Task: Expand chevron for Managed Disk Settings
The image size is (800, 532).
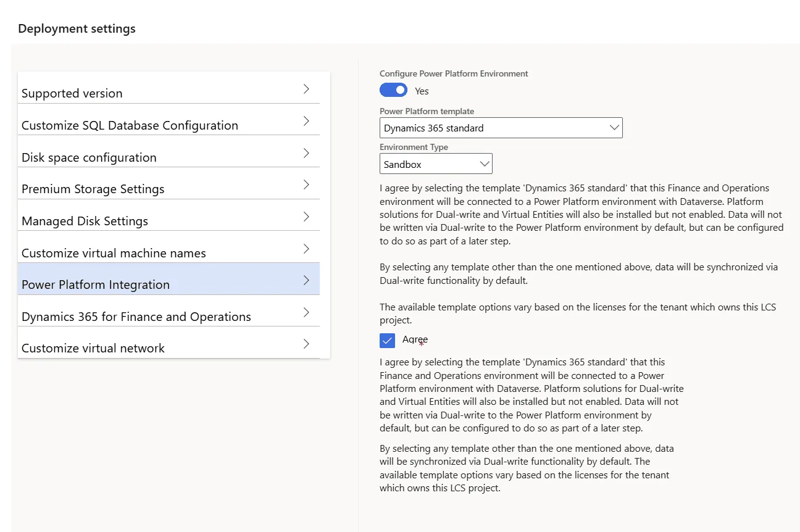Action: (x=306, y=217)
